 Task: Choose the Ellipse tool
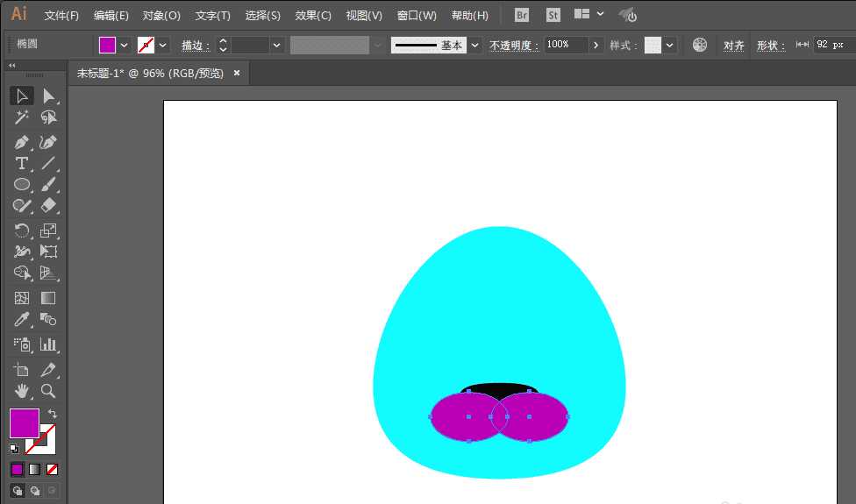tap(21, 184)
